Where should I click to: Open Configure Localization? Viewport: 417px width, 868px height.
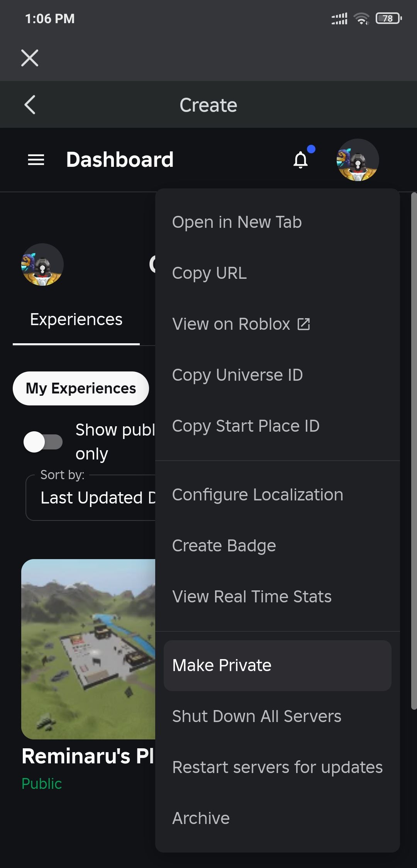[277, 495]
